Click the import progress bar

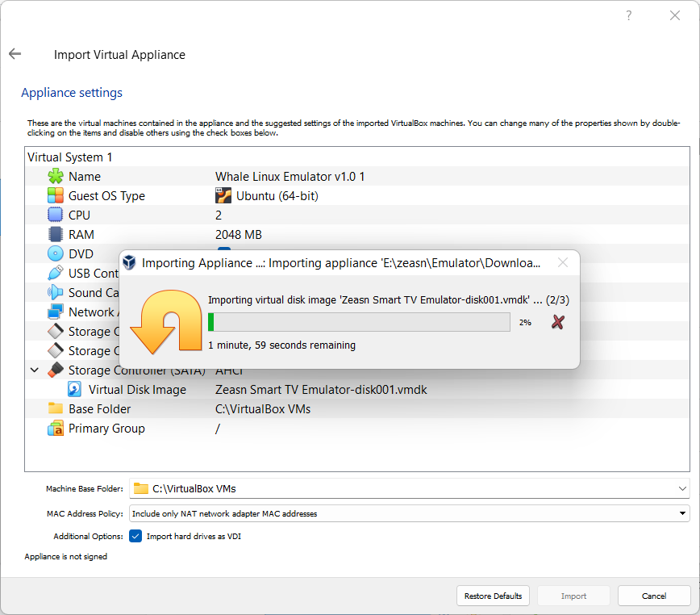(x=359, y=322)
